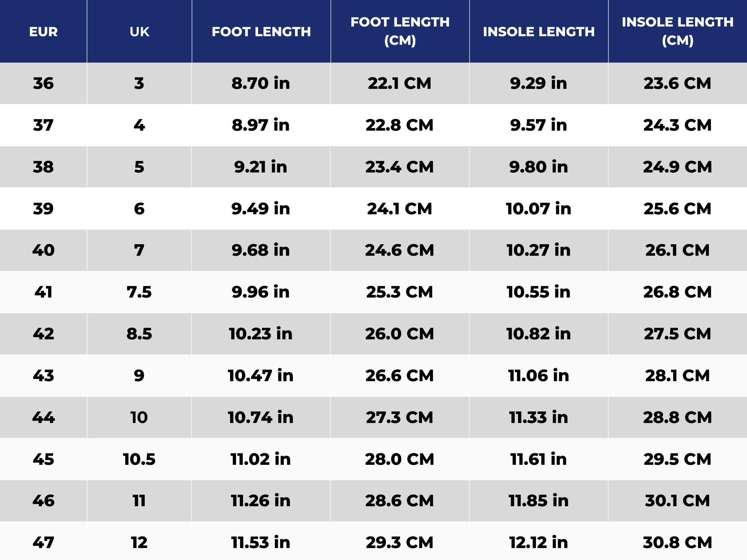Click the 8.70 in foot length cell

click(261, 83)
